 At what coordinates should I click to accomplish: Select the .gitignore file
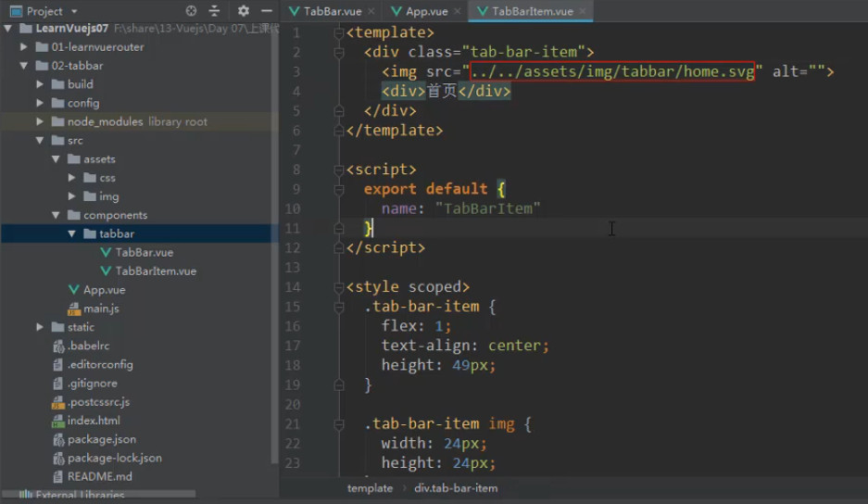point(92,384)
